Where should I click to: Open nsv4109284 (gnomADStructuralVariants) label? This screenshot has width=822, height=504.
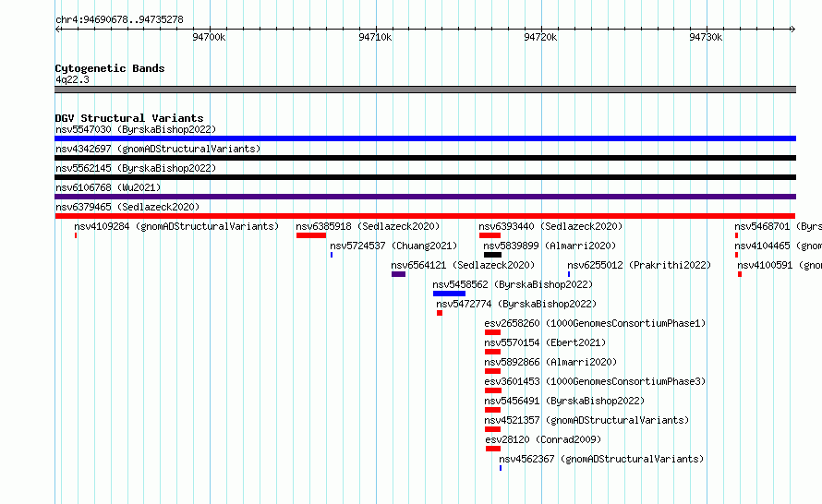click(x=176, y=226)
